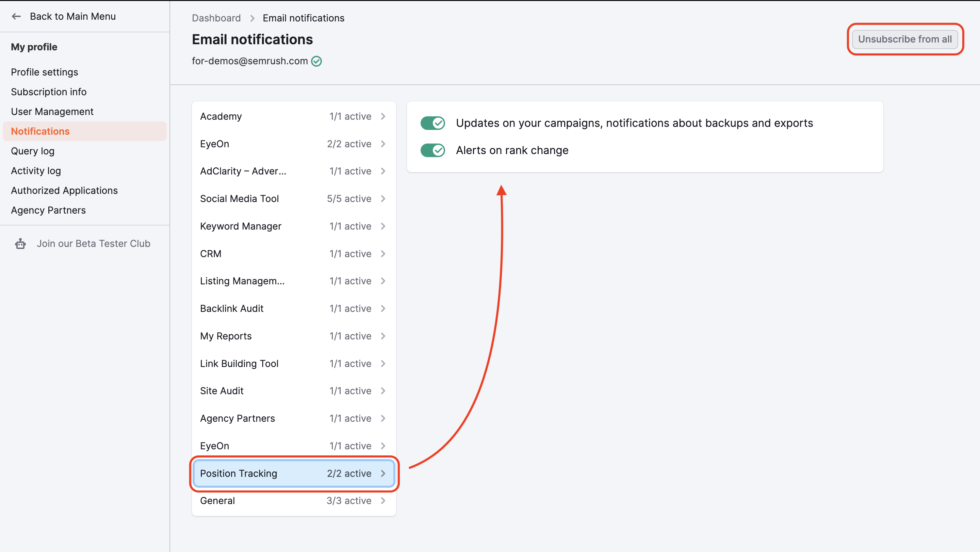The image size is (980, 552).
Task: Select Position Tracking category
Action: point(294,474)
